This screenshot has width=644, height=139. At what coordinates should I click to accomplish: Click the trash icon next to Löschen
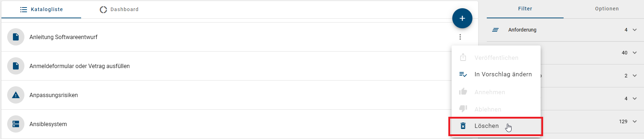coord(463,126)
